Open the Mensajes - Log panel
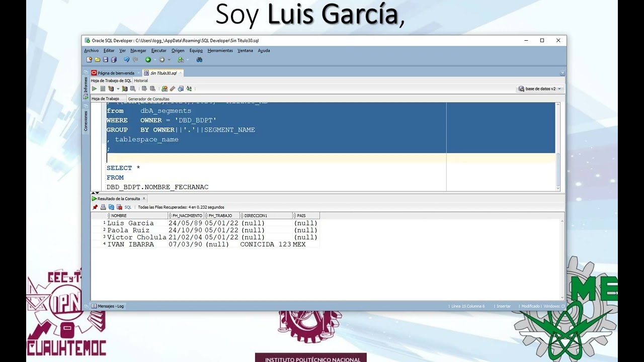 (x=107, y=306)
